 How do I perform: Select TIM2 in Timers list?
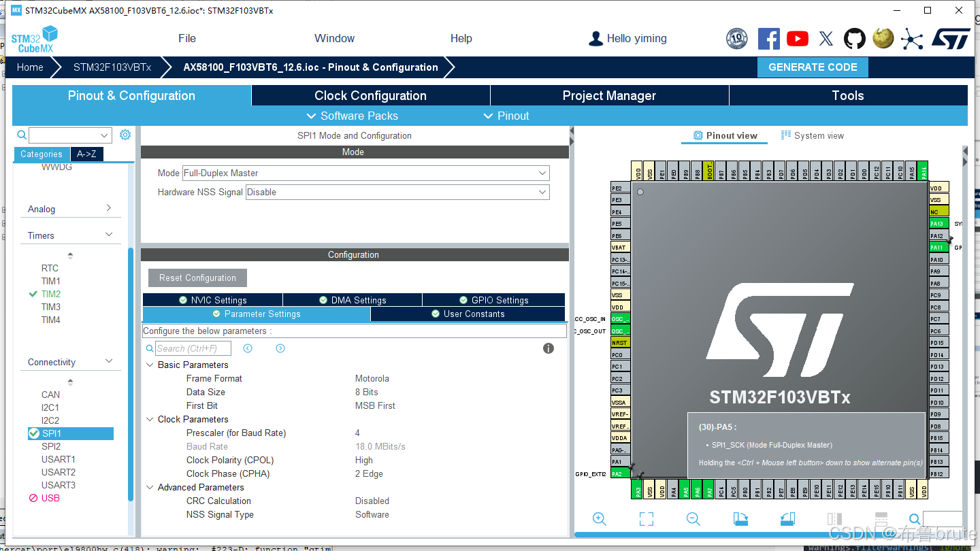[51, 294]
